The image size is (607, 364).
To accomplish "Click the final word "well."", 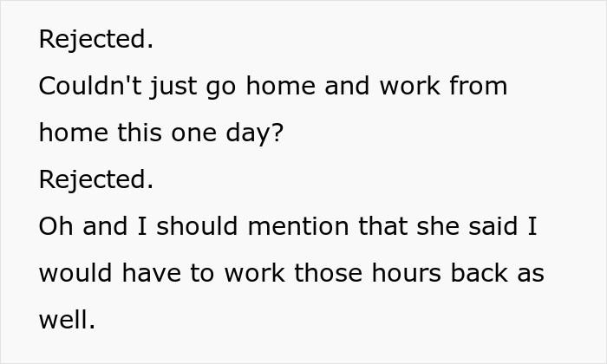I will 67,320.
